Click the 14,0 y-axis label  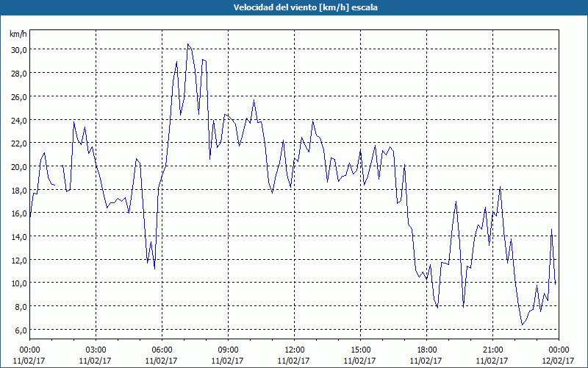(x=18, y=236)
